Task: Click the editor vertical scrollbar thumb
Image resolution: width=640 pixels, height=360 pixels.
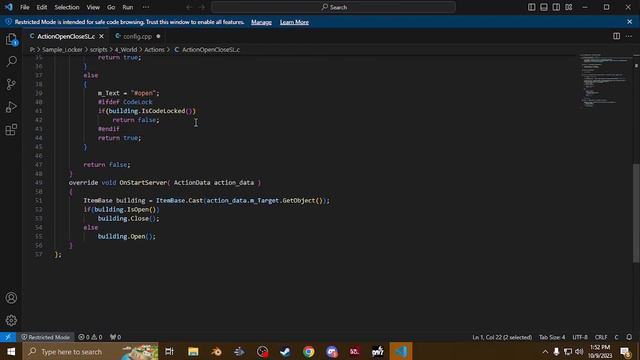Action: click(636, 213)
